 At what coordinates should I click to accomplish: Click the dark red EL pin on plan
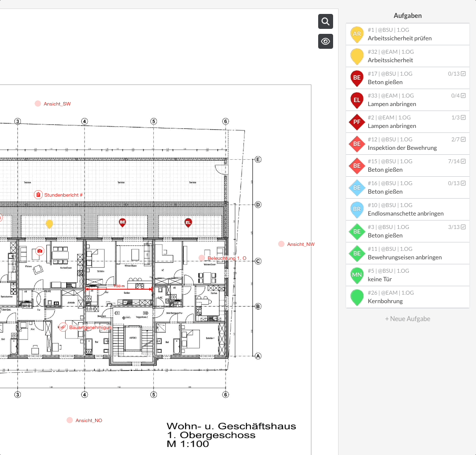(x=188, y=222)
